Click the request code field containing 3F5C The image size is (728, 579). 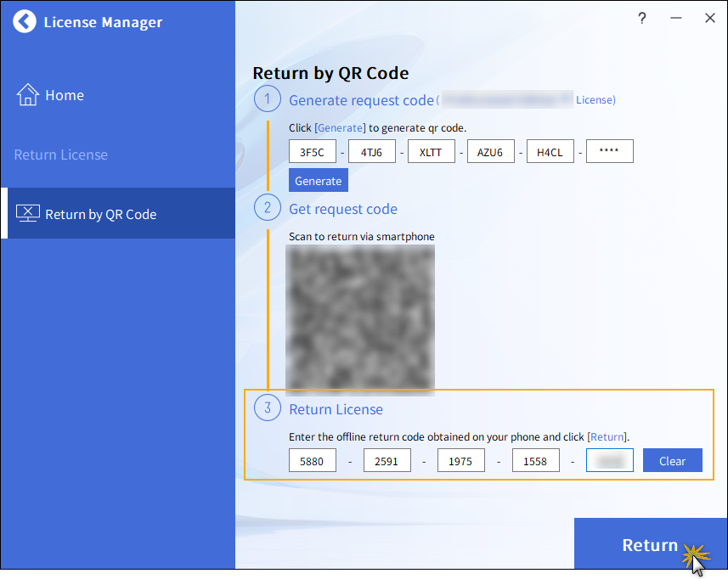point(313,152)
